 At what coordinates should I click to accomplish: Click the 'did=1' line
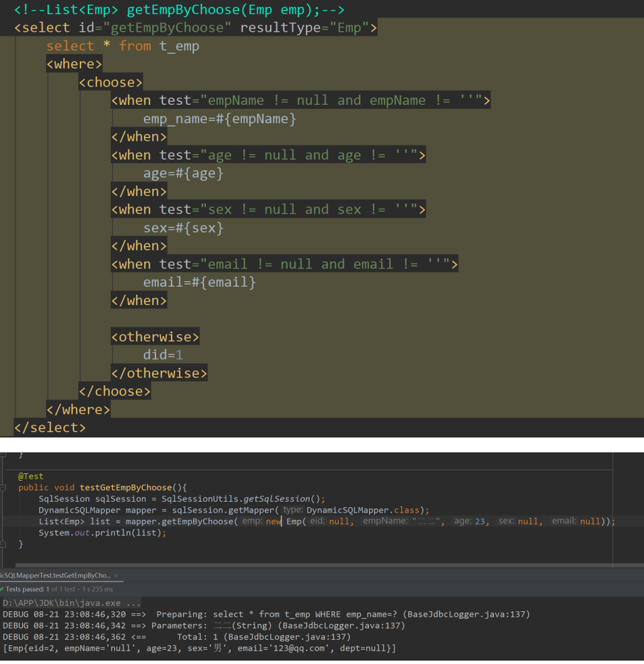pyautogui.click(x=163, y=355)
